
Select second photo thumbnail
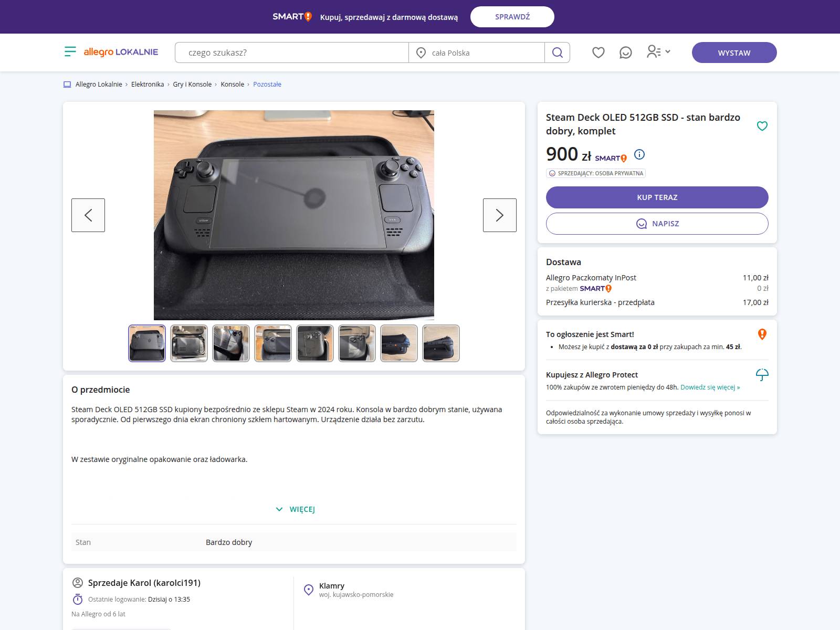tap(189, 343)
